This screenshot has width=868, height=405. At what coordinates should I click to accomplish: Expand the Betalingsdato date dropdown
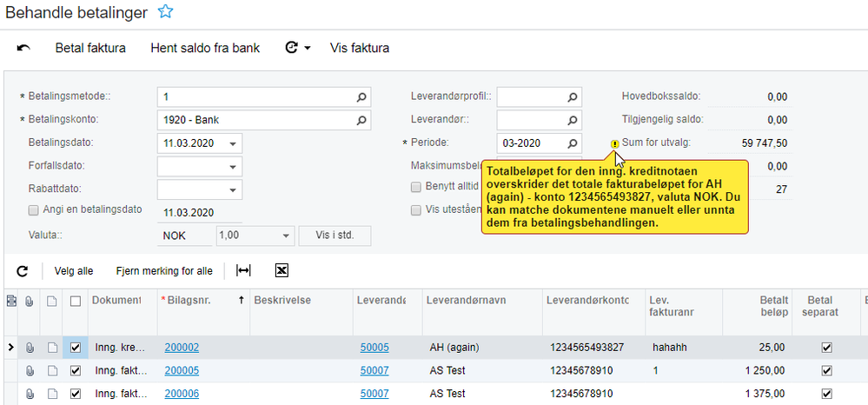(x=233, y=143)
